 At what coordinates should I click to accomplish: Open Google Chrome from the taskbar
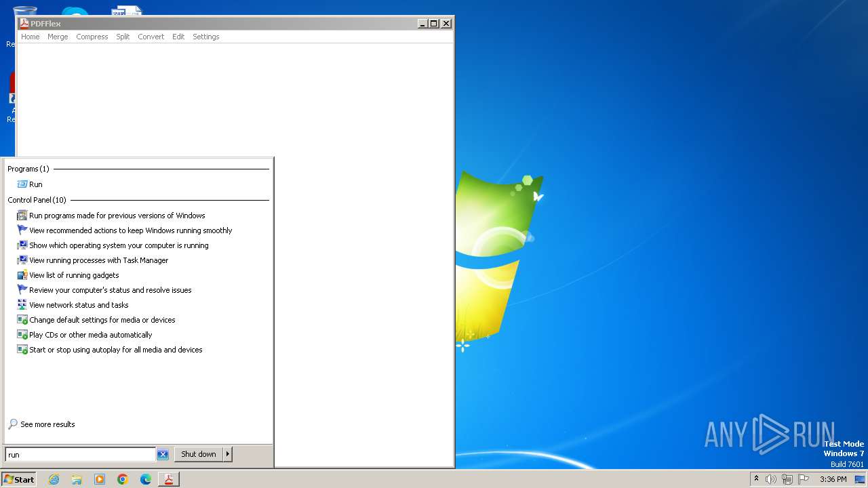123,479
